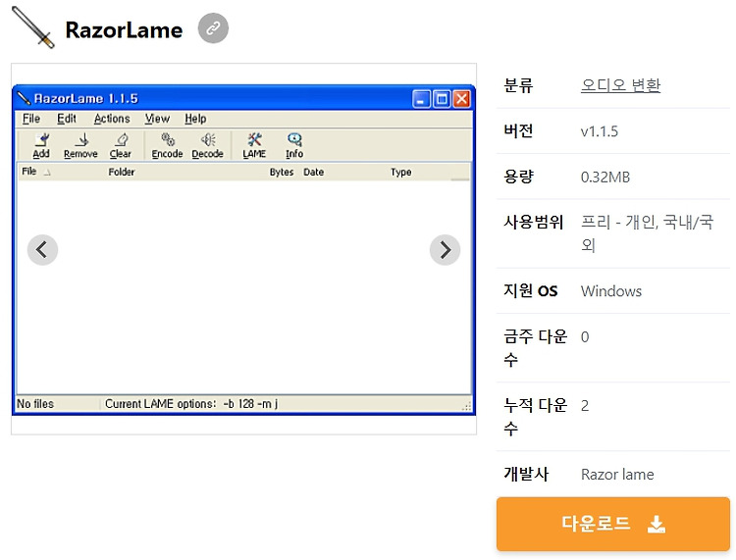This screenshot has width=736, height=560.
Task: Click the copy link icon beside RazorLame
Action: (213, 28)
